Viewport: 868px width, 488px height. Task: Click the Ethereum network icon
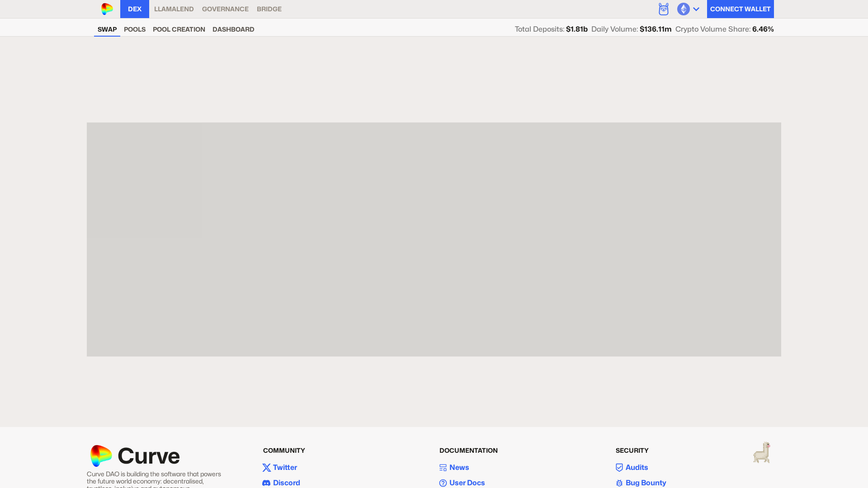(683, 9)
